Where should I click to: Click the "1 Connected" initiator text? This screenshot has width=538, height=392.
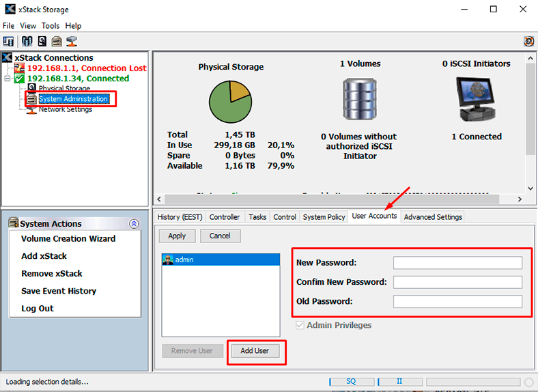point(477,137)
